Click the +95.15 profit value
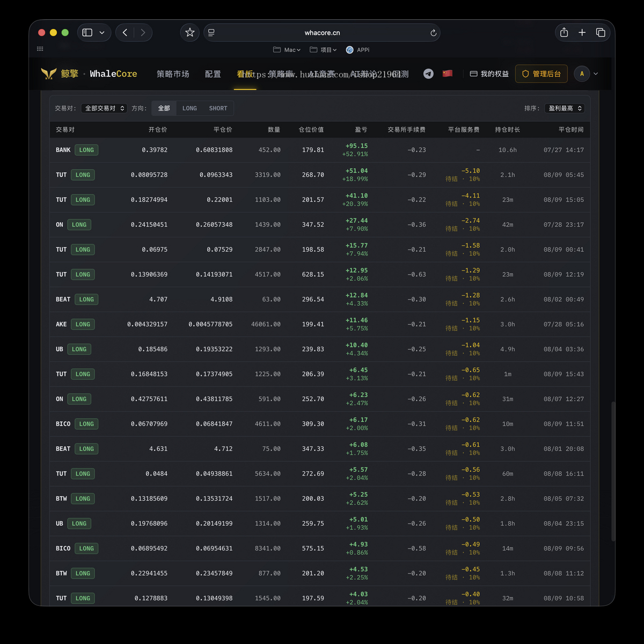Image resolution: width=644 pixels, height=644 pixels. [357, 146]
